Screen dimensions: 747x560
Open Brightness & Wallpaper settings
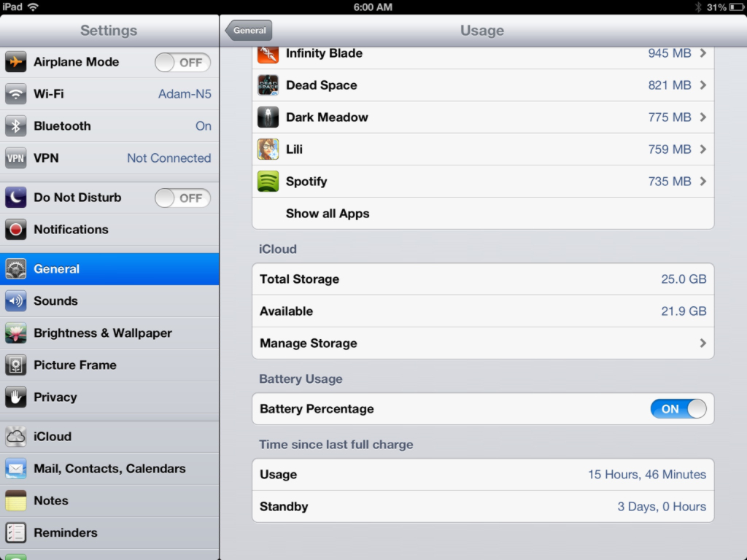[x=109, y=332]
